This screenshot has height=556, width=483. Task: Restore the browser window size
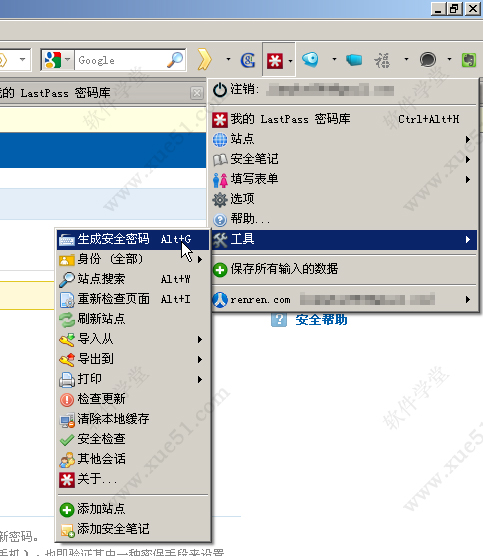454,9
